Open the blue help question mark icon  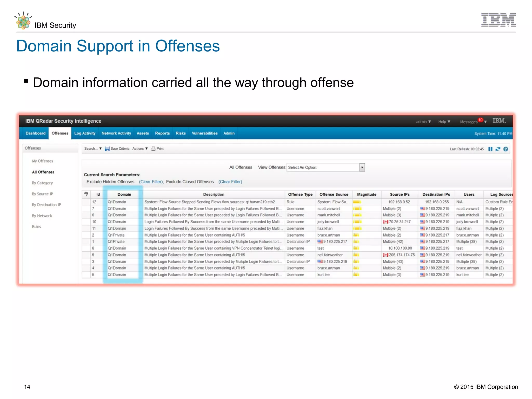coord(506,149)
